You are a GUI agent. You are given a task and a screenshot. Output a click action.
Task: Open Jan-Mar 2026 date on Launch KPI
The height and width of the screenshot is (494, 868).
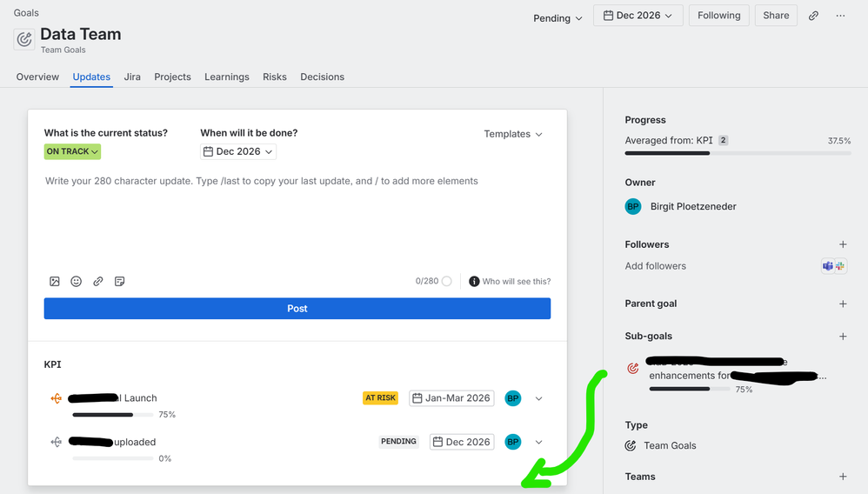pyautogui.click(x=451, y=398)
